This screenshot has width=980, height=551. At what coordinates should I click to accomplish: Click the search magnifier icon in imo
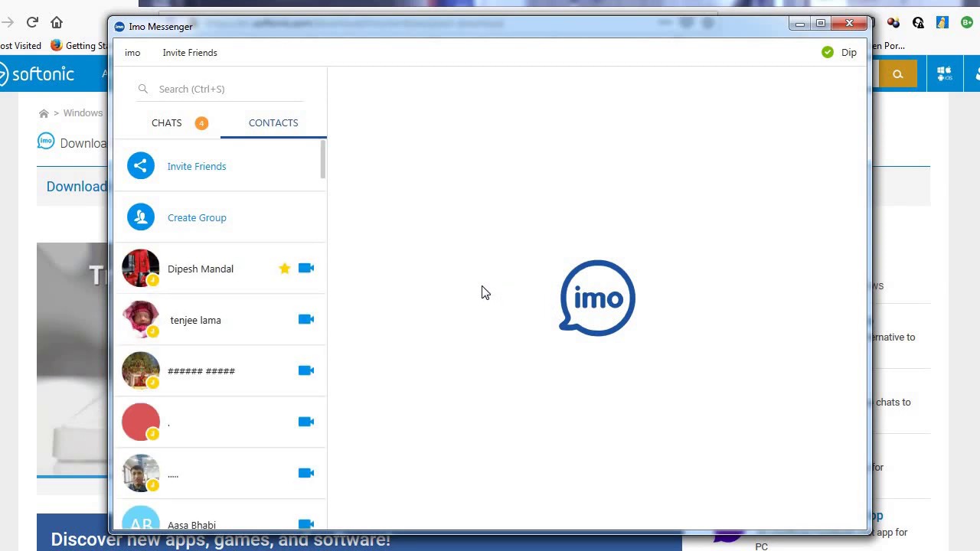tap(143, 89)
